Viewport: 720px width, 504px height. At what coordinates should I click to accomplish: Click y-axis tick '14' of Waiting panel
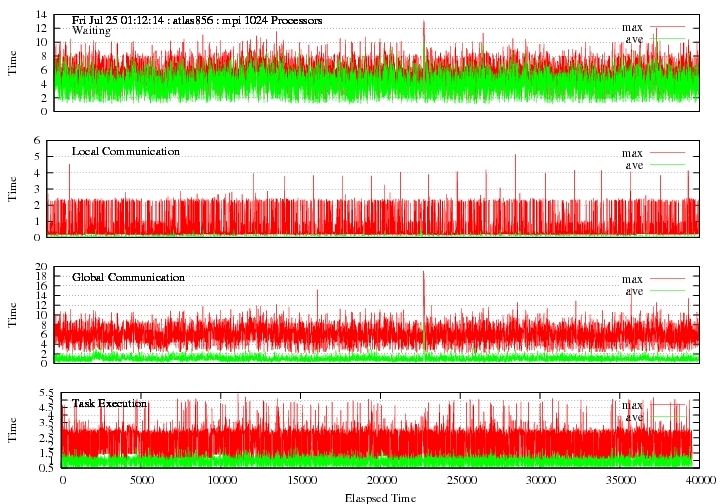pos(41,15)
